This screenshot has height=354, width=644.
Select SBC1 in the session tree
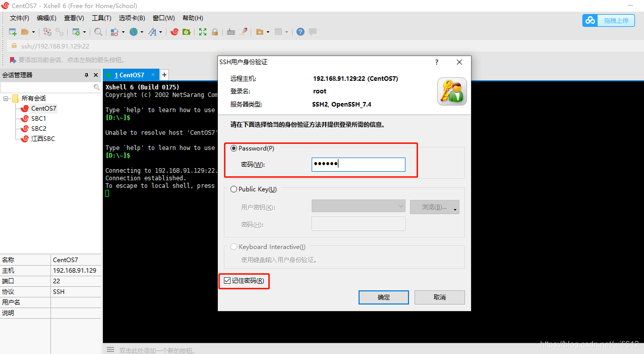(x=39, y=119)
